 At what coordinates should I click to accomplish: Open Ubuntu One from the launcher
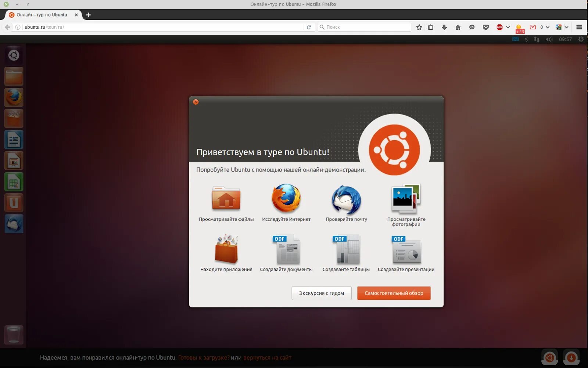tap(14, 203)
